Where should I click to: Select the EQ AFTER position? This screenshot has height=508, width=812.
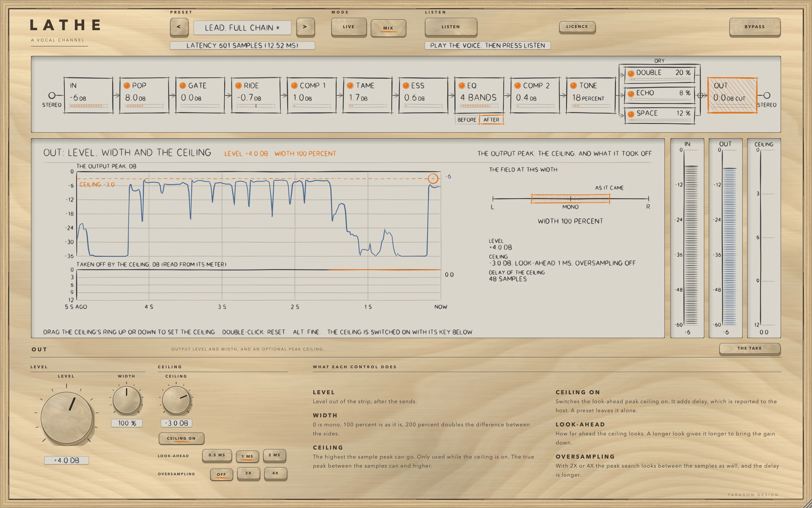491,120
